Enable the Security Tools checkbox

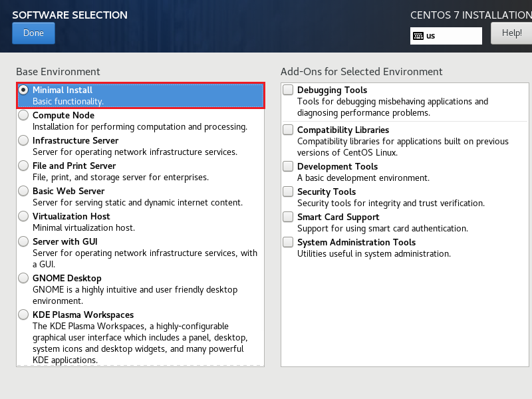point(288,192)
